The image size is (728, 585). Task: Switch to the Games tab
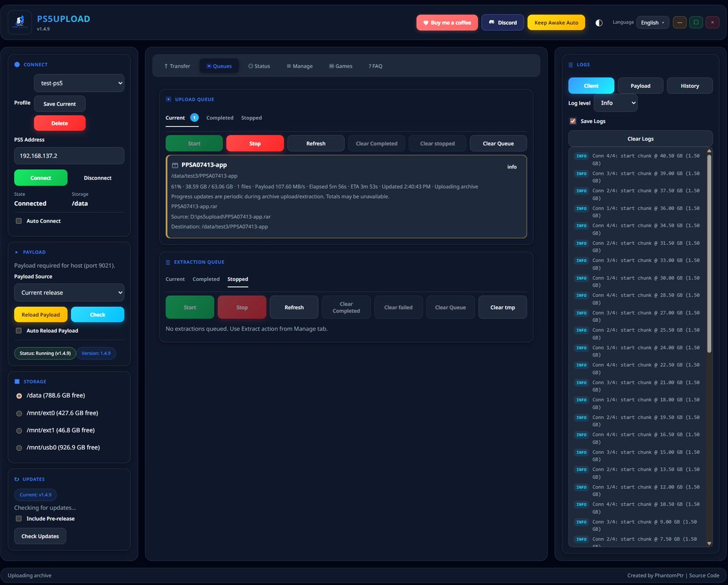(340, 66)
